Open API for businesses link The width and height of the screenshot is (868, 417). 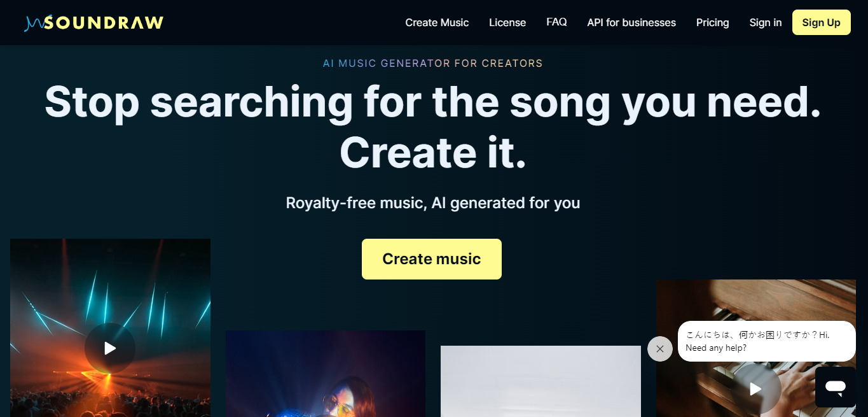[631, 22]
